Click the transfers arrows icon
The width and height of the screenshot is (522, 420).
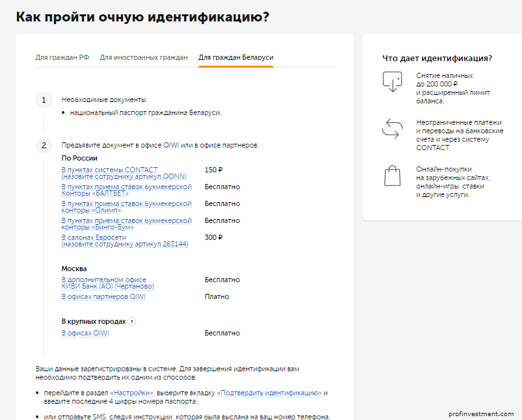pyautogui.click(x=392, y=128)
